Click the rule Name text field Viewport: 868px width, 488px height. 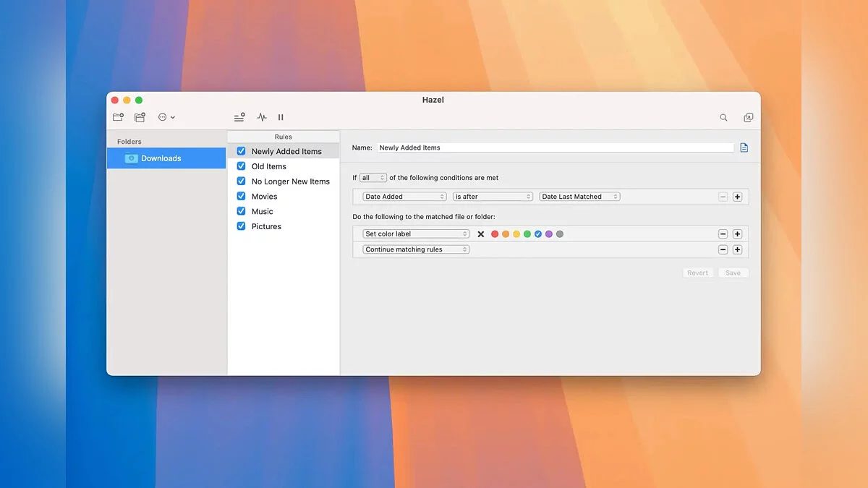(555, 147)
